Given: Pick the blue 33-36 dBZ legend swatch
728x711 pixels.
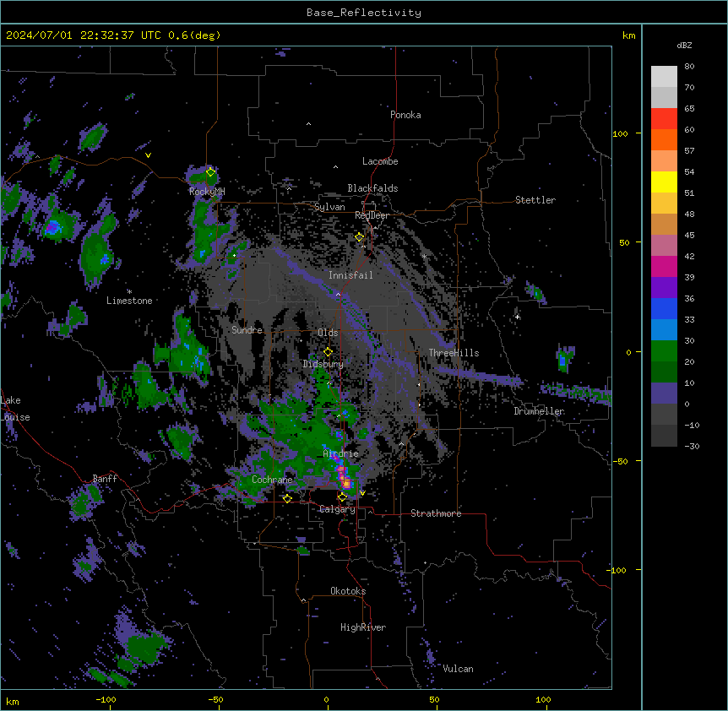Looking at the screenshot, I should 664,308.
